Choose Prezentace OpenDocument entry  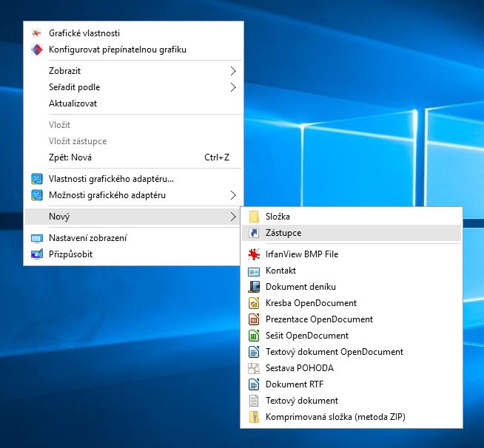352,319
